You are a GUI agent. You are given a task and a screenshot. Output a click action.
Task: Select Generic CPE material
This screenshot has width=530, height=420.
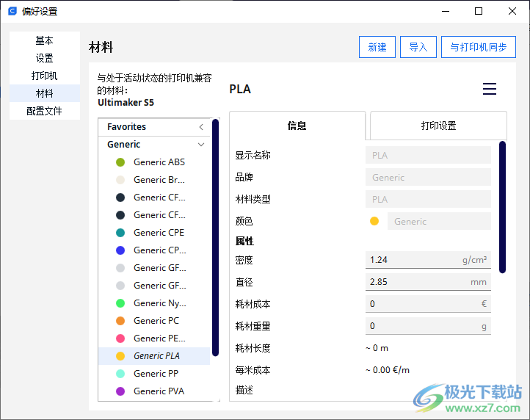coord(154,233)
